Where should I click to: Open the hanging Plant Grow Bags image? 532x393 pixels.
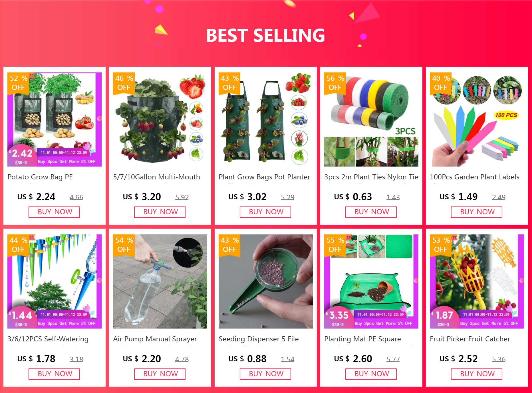(x=266, y=119)
